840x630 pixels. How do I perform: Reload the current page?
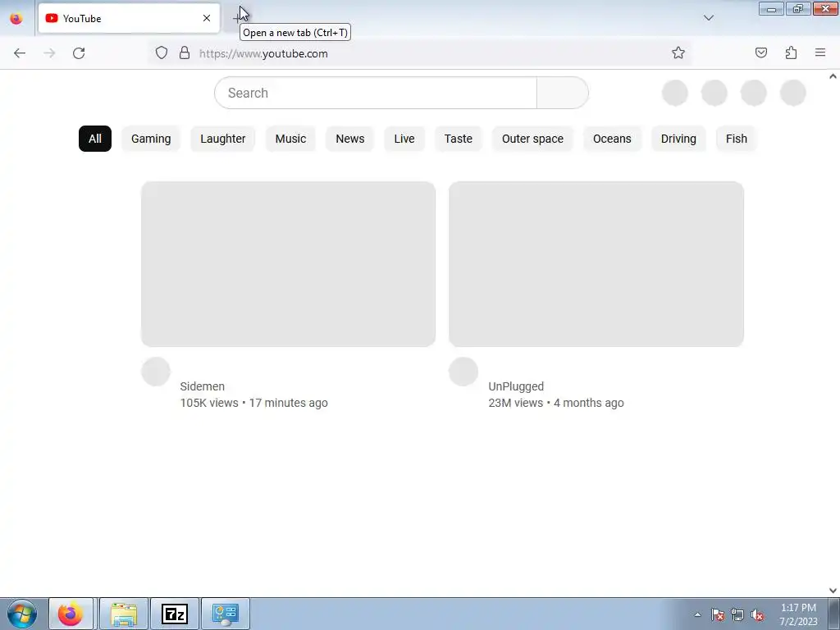click(x=79, y=53)
